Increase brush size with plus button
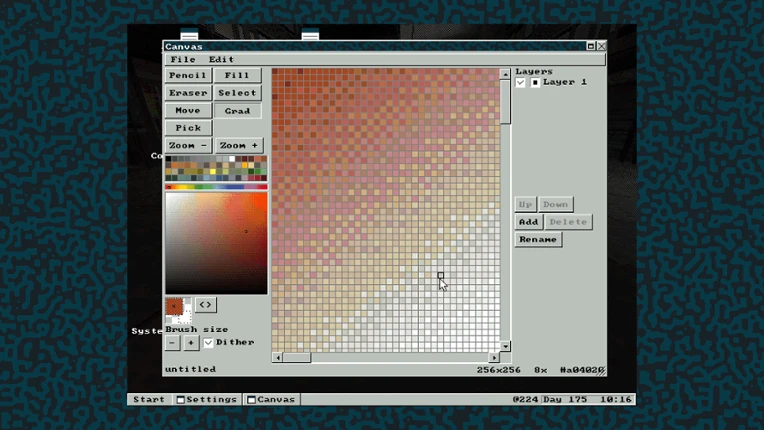The height and width of the screenshot is (430, 764). [x=191, y=343]
